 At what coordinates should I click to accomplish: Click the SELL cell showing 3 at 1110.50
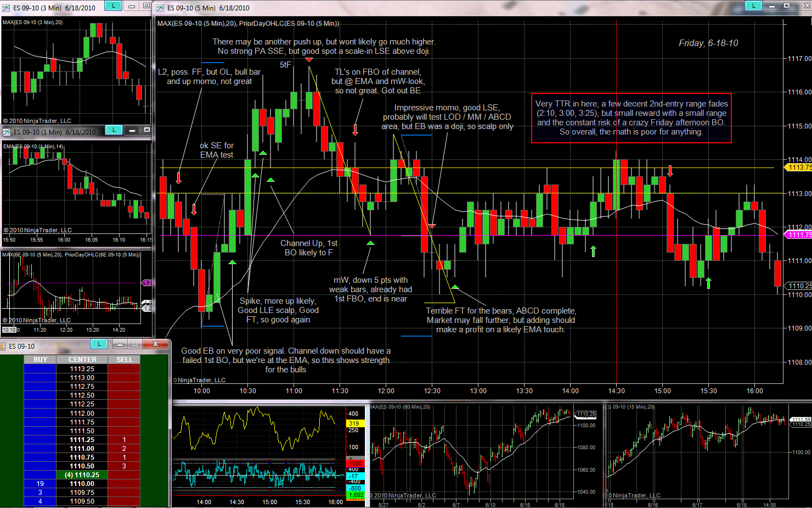pos(124,466)
